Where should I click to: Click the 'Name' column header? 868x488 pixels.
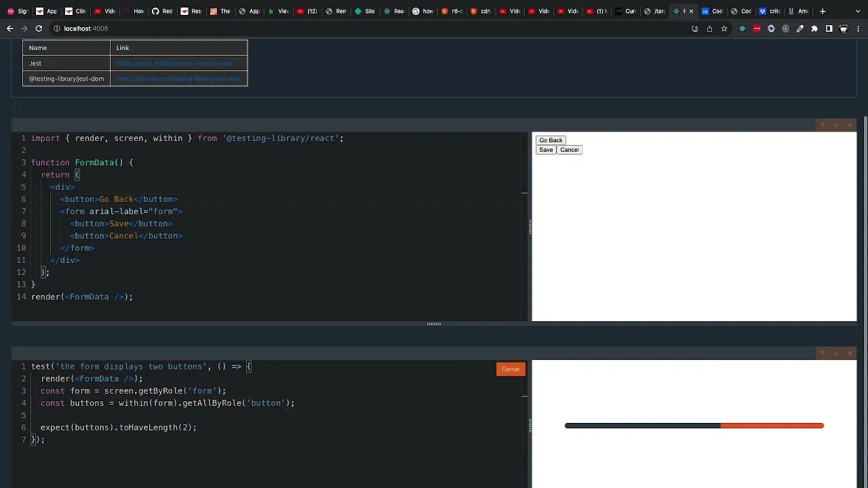66,47
